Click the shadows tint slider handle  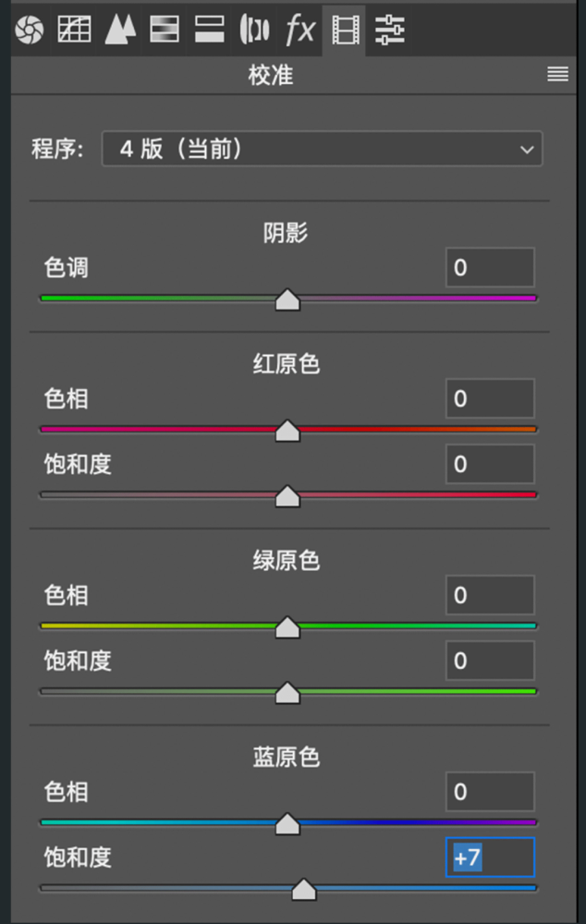click(x=287, y=298)
